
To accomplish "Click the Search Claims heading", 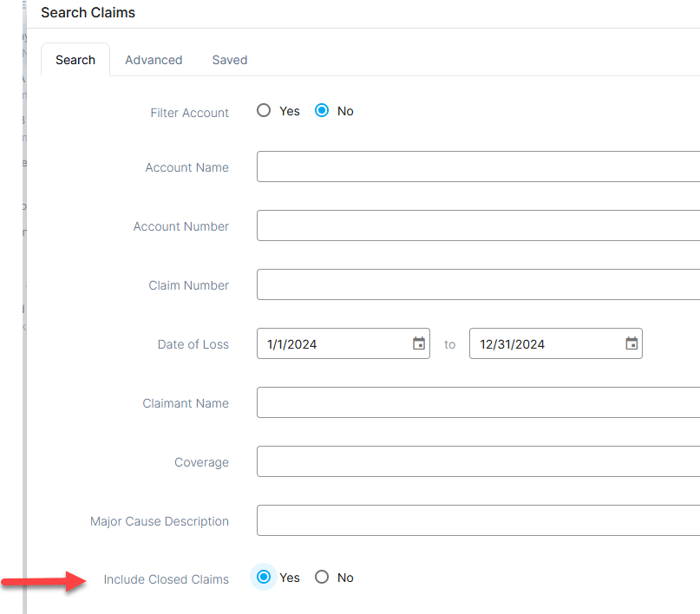I will coord(88,13).
